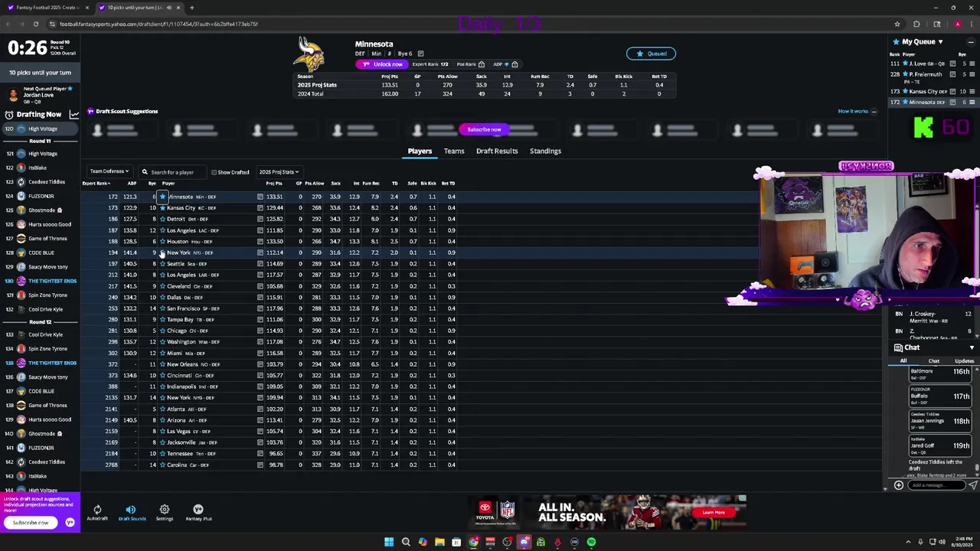The image size is (980, 551).
Task: Click the white Subscribe now promo button
Action: coord(31,523)
